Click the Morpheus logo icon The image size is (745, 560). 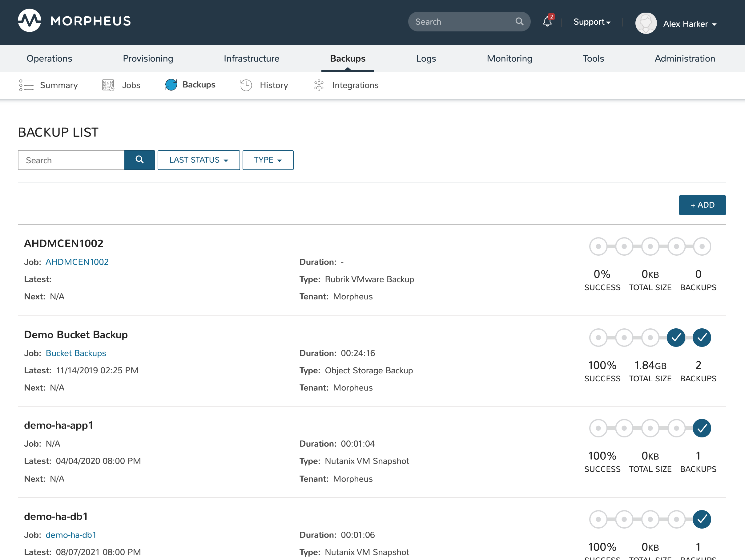(x=30, y=21)
